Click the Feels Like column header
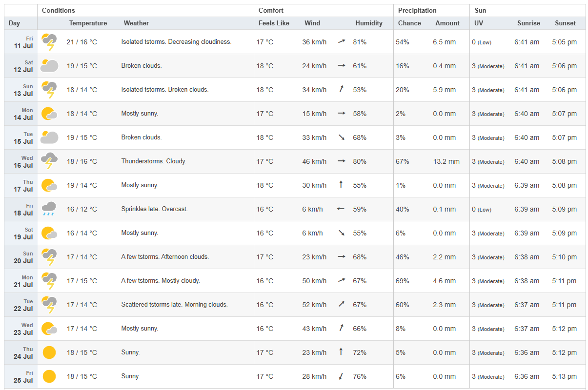 [274, 23]
